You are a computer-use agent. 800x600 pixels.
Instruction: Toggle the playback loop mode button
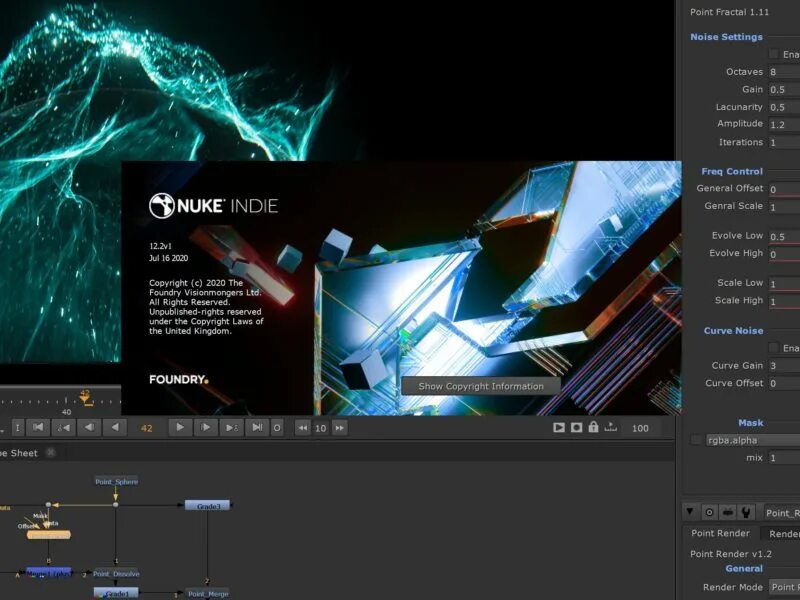277,428
